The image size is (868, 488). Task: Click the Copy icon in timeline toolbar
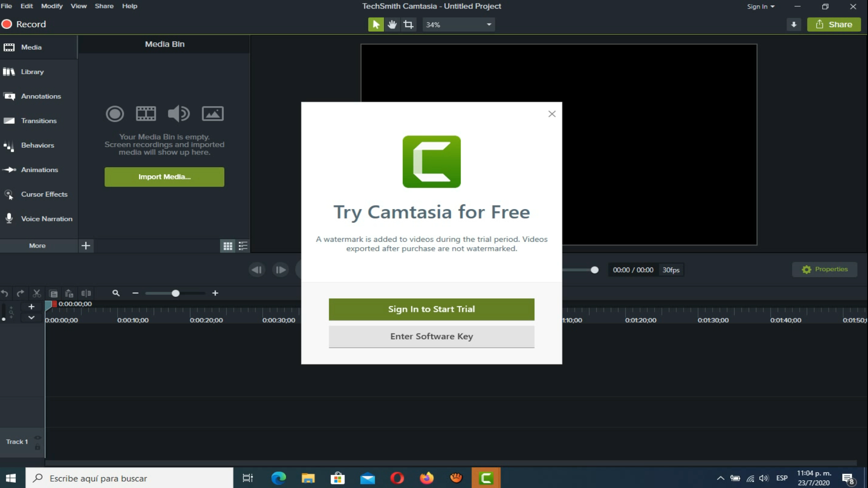coord(53,293)
